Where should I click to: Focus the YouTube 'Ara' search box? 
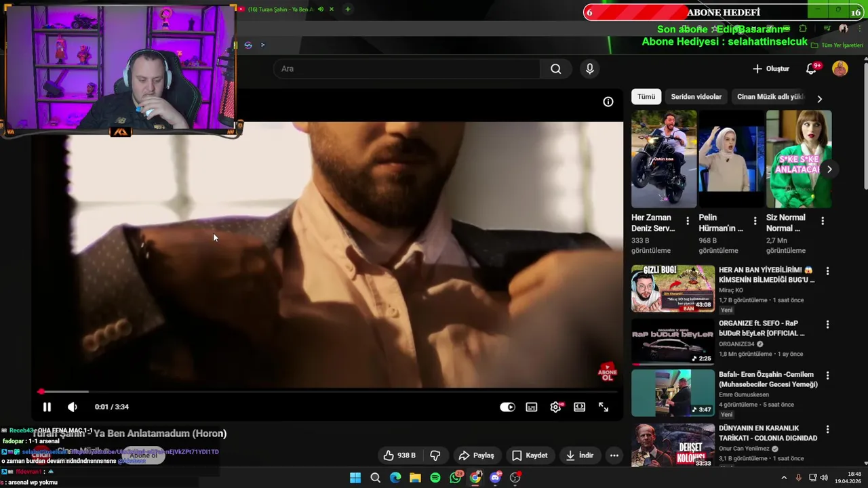[407, 68]
